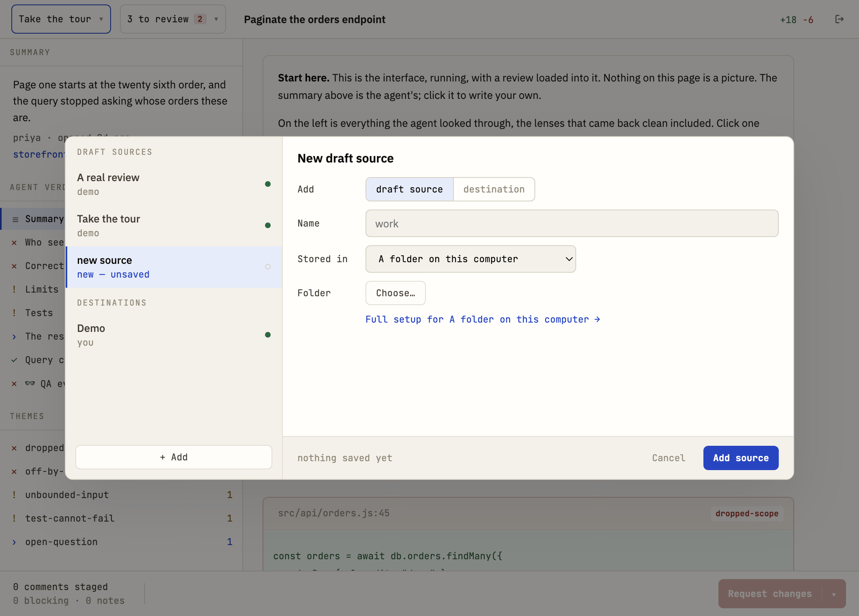The height and width of the screenshot is (616, 859).
Task: Select the unbounded-input theme row
Action: (x=122, y=495)
